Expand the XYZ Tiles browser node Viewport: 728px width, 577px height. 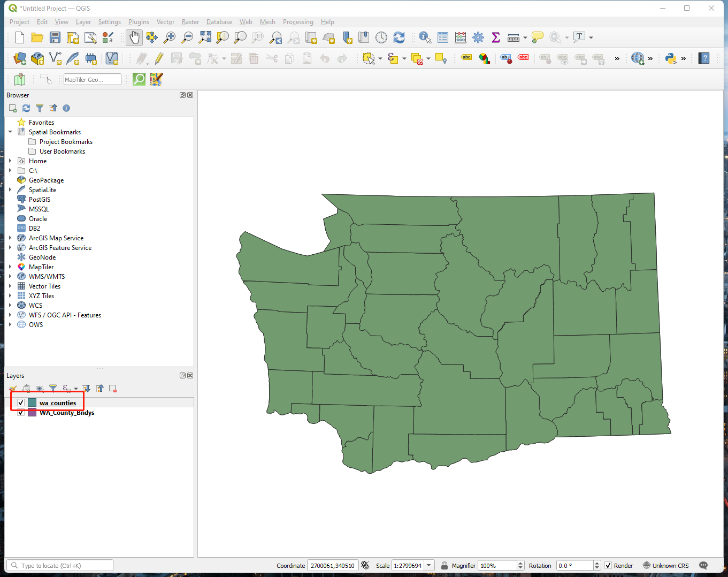coord(10,296)
